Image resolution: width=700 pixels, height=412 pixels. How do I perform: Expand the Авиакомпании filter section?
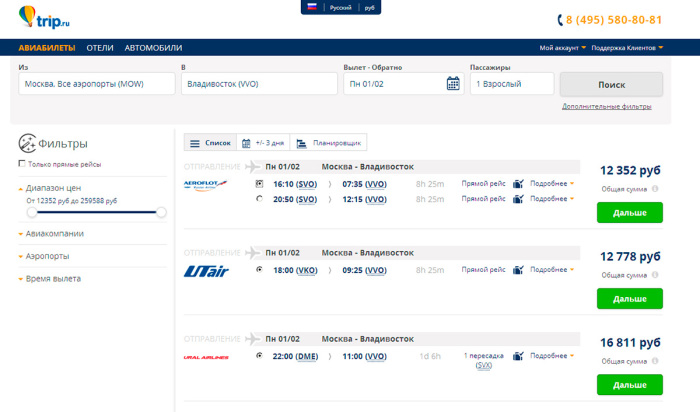click(54, 234)
